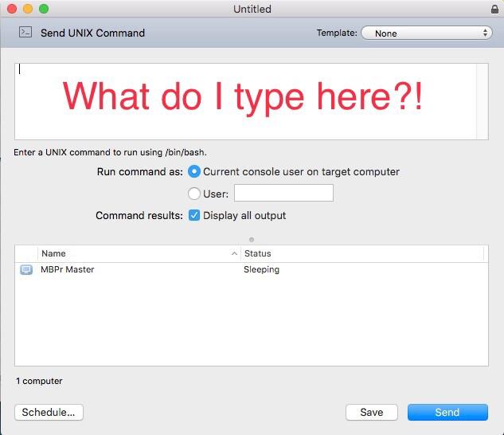Select the User radio button
Screen dimensions: 504x435
pyautogui.click(x=194, y=194)
